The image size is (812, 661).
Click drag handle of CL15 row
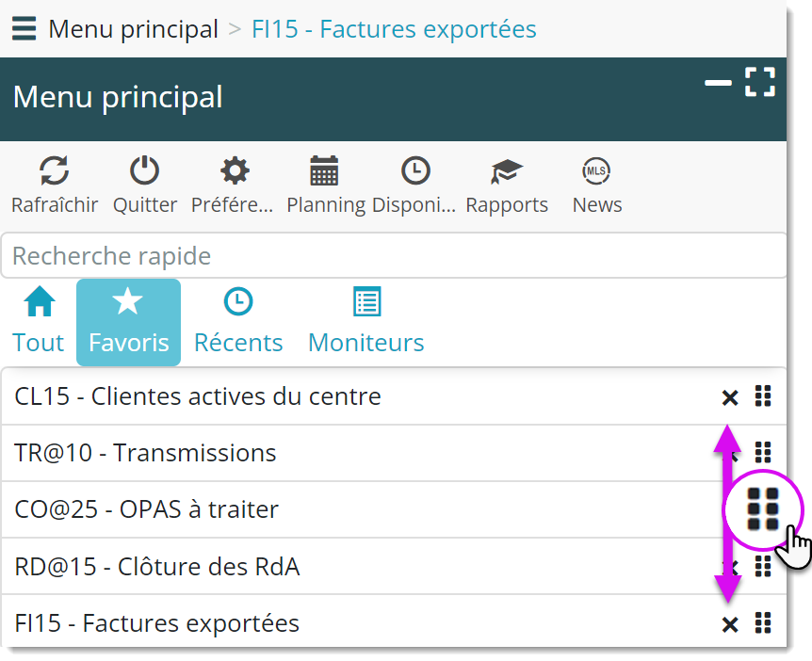point(763,396)
